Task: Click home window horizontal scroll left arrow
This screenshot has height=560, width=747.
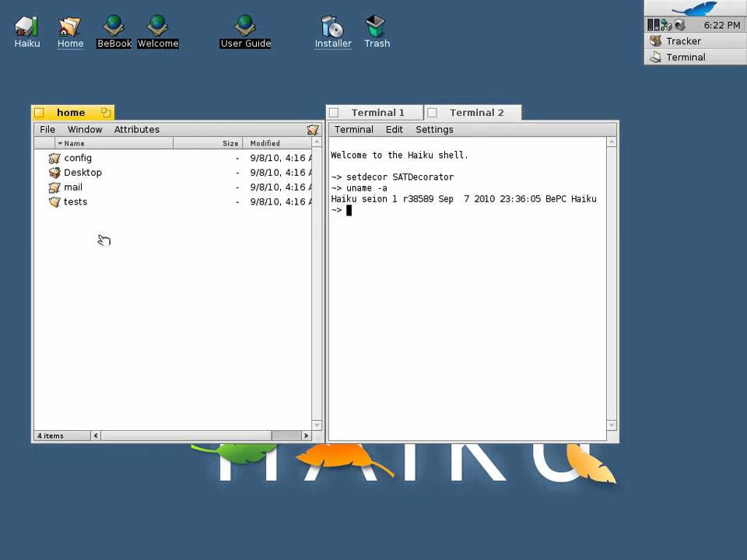Action: tap(96, 436)
